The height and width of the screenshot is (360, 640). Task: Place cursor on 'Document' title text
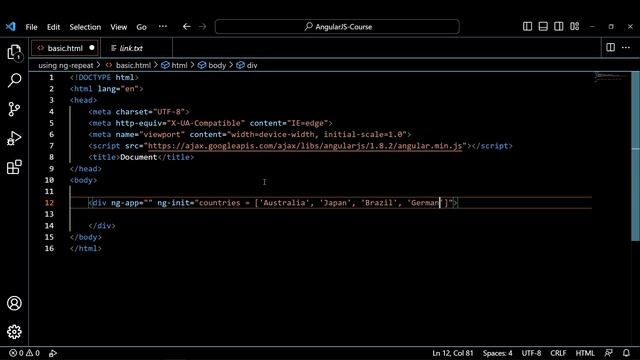coord(139,157)
